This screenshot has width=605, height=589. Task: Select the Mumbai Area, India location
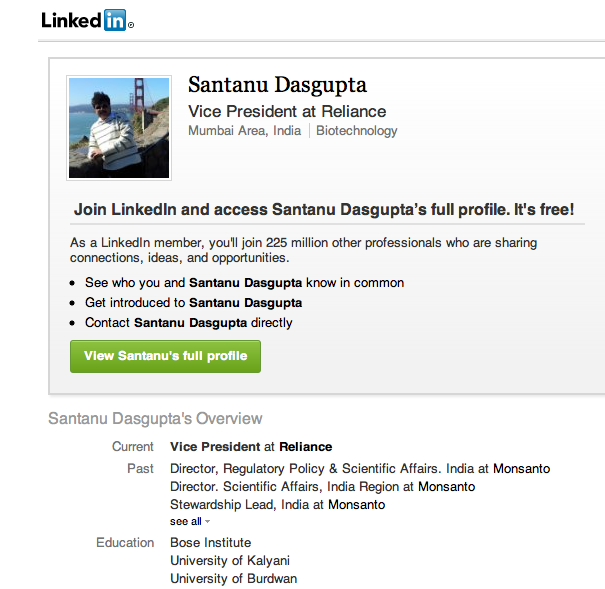point(244,131)
